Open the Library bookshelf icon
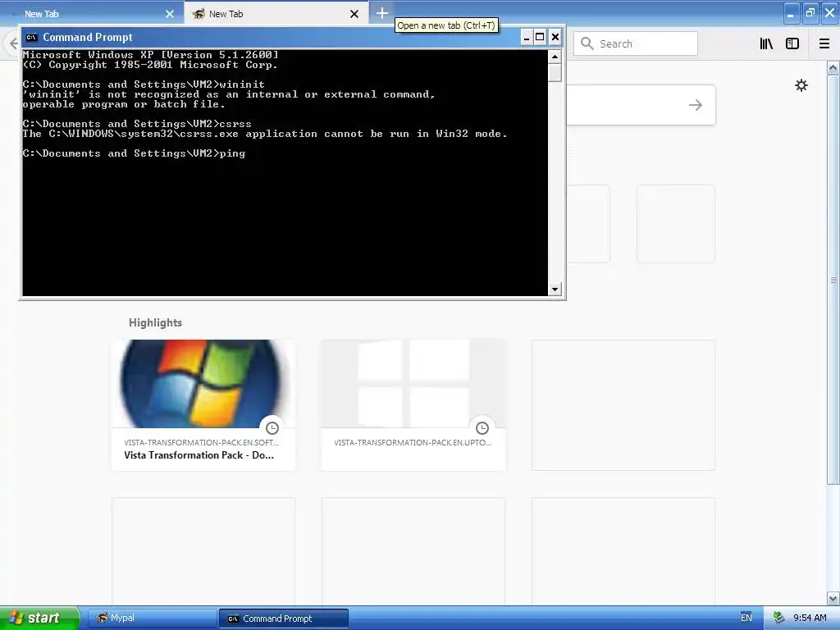The height and width of the screenshot is (630, 840). pos(766,44)
